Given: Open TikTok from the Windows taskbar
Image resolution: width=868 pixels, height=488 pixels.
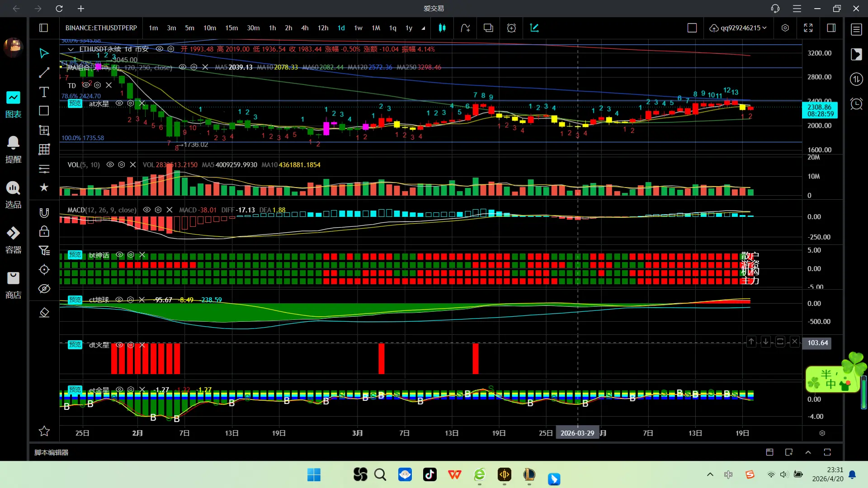Looking at the screenshot, I should 429,474.
